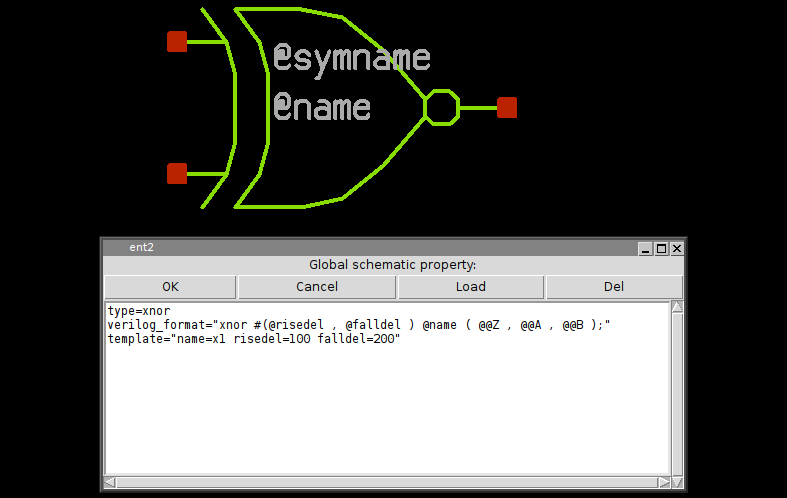Screen dimensions: 787x498
Task: Click the vertical scrollbar up arrow
Action: coord(677,309)
